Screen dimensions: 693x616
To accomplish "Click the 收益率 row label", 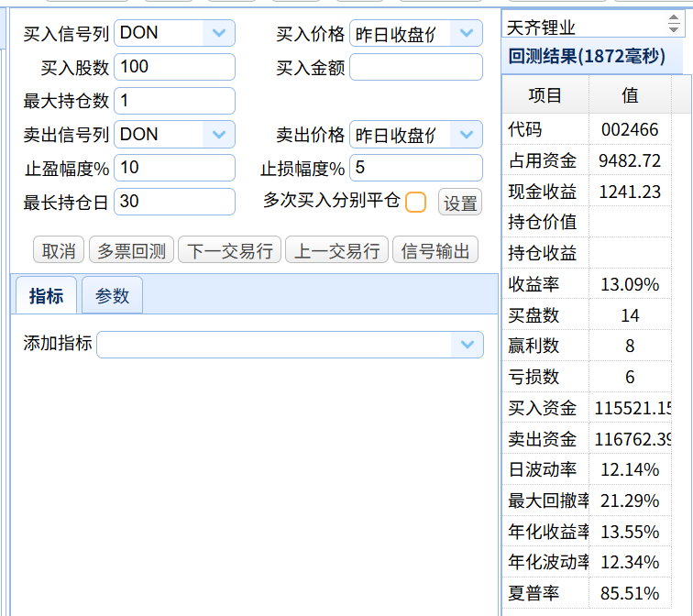I will (533, 284).
